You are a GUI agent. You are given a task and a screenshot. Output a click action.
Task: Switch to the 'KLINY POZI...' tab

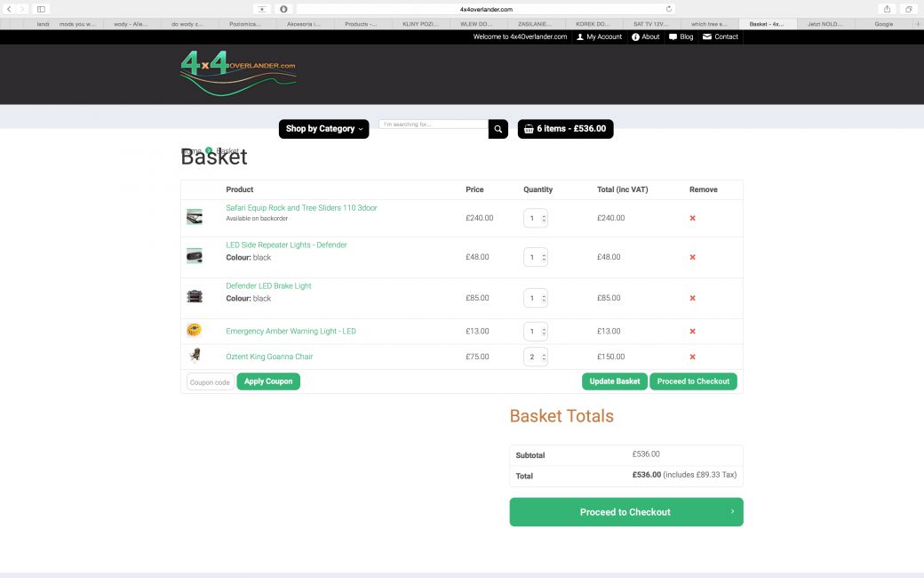(420, 24)
